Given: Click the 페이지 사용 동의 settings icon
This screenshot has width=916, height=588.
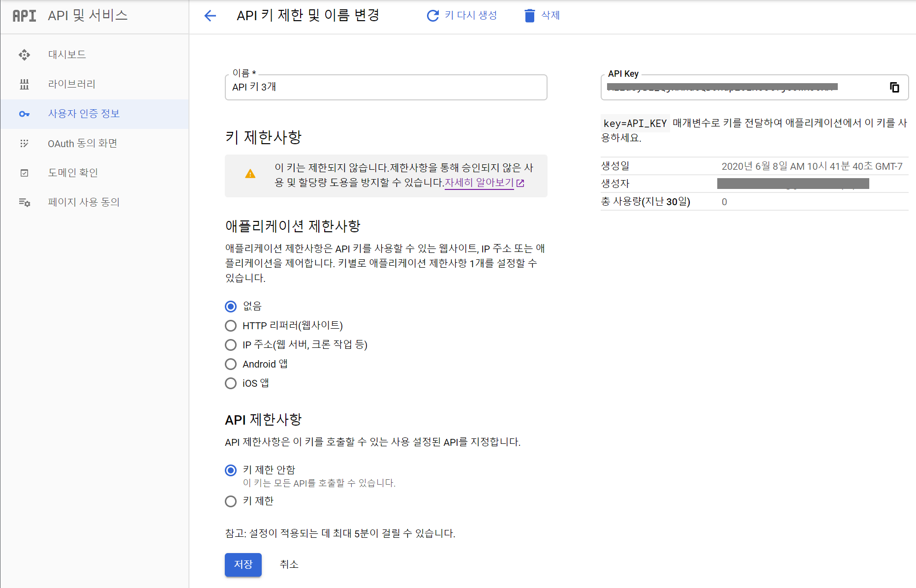Looking at the screenshot, I should (x=24, y=202).
